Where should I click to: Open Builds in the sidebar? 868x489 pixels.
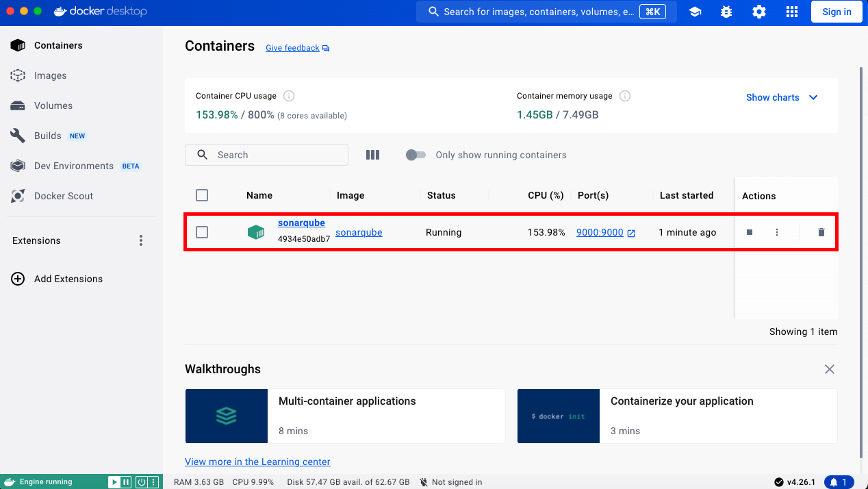click(x=81, y=136)
